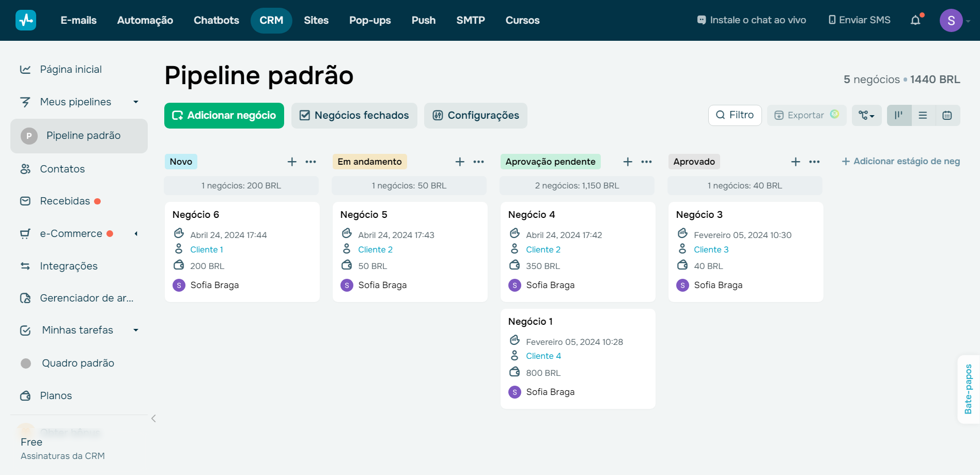
Task: Open the CRM menu tab
Action: (x=271, y=20)
